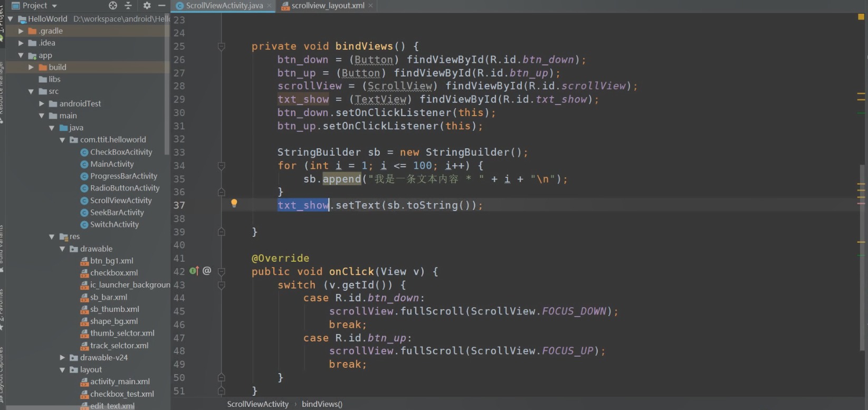Open ic_launcher_background file
868x410 pixels.
coord(130,285)
